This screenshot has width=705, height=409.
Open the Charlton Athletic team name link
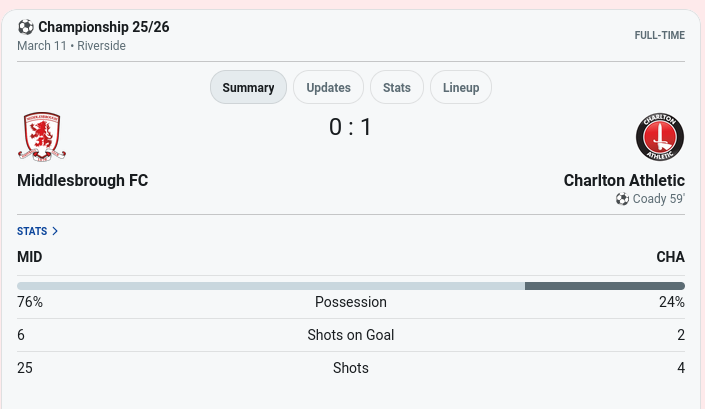(x=624, y=181)
